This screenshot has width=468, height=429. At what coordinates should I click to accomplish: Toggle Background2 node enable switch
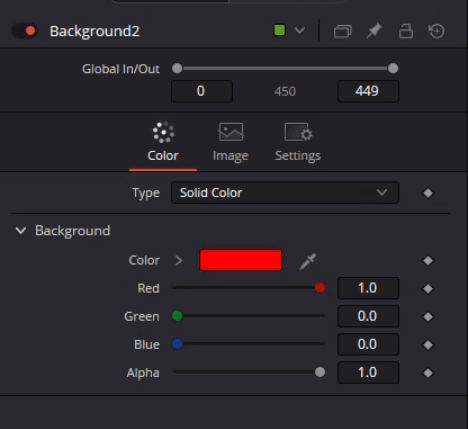click(x=25, y=31)
